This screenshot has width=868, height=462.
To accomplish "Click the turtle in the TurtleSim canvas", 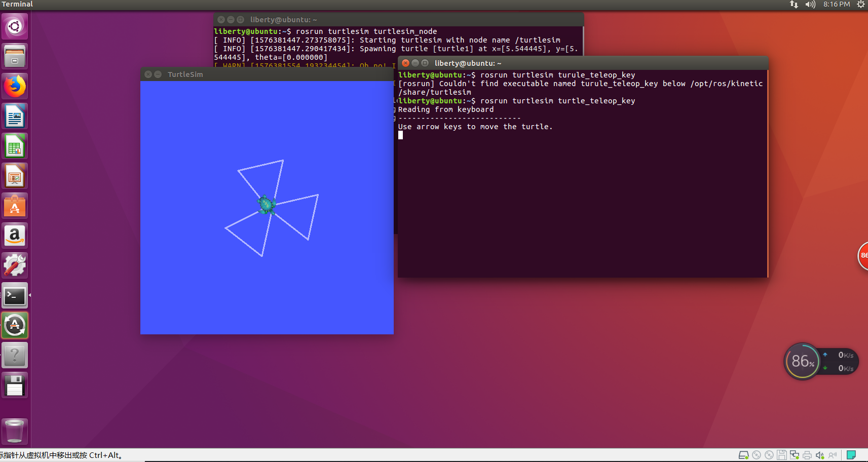I will tap(266, 205).
